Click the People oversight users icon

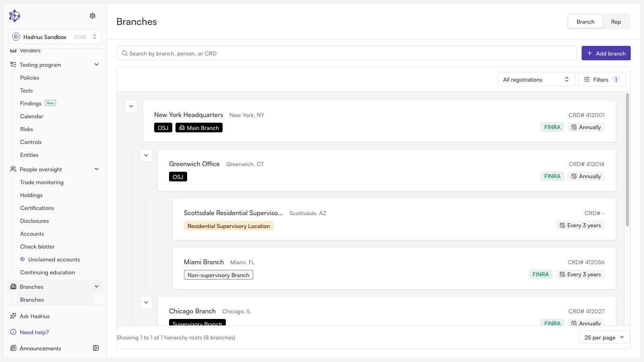[x=13, y=169]
